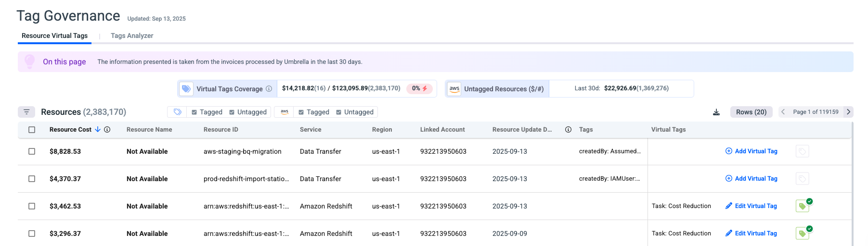The image size is (868, 246).
Task: Click 'createdBy: Assumed...' tag cell
Action: [609, 151]
